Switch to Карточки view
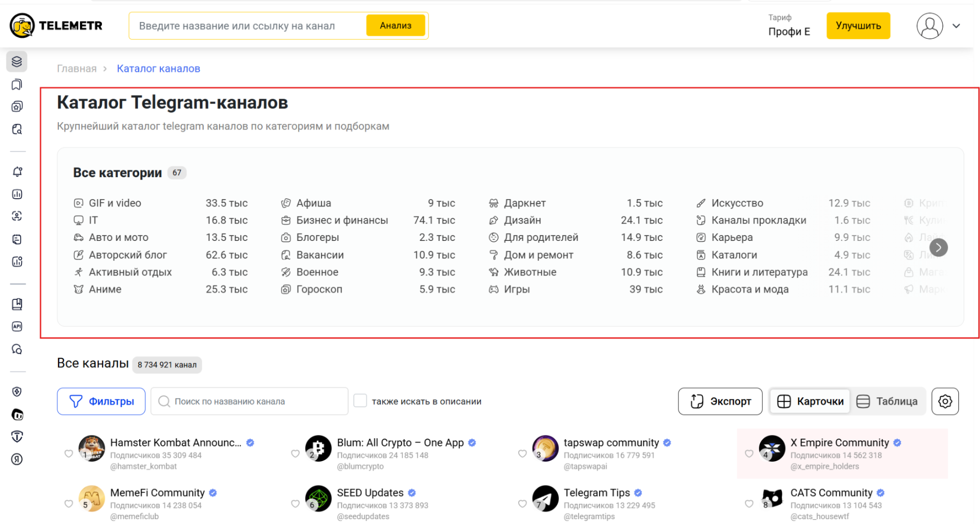Viewport: 980px width, 524px height. 811,401
